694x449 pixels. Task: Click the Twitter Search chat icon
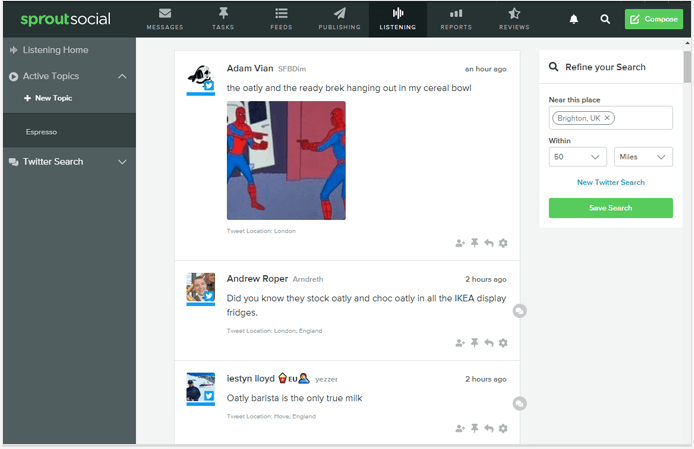pos(13,162)
